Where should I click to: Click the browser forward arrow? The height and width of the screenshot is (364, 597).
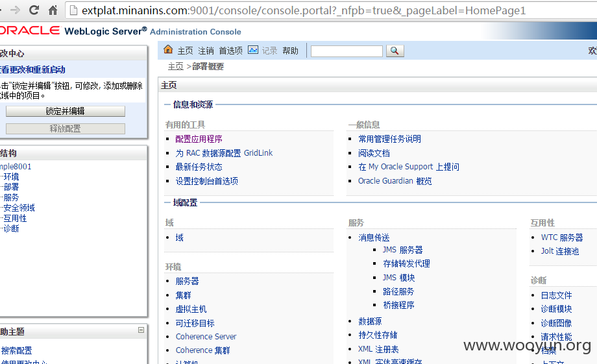click(x=15, y=10)
